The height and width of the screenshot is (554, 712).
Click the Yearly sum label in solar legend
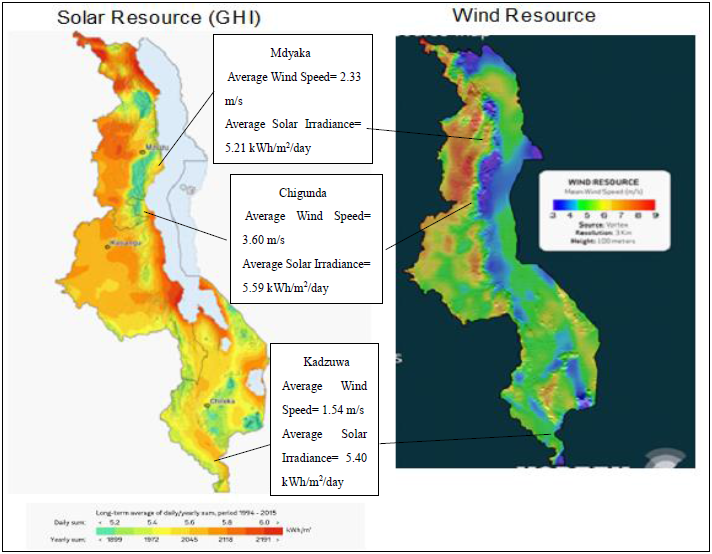coord(65,537)
